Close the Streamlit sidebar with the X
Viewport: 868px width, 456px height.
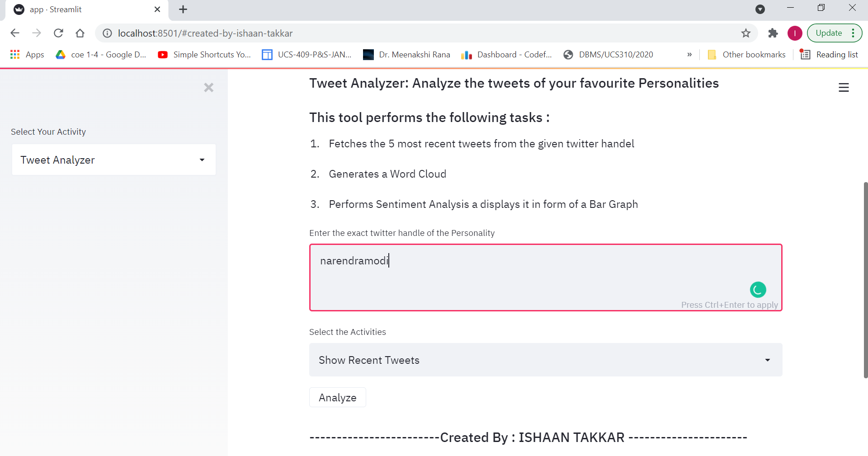[208, 87]
